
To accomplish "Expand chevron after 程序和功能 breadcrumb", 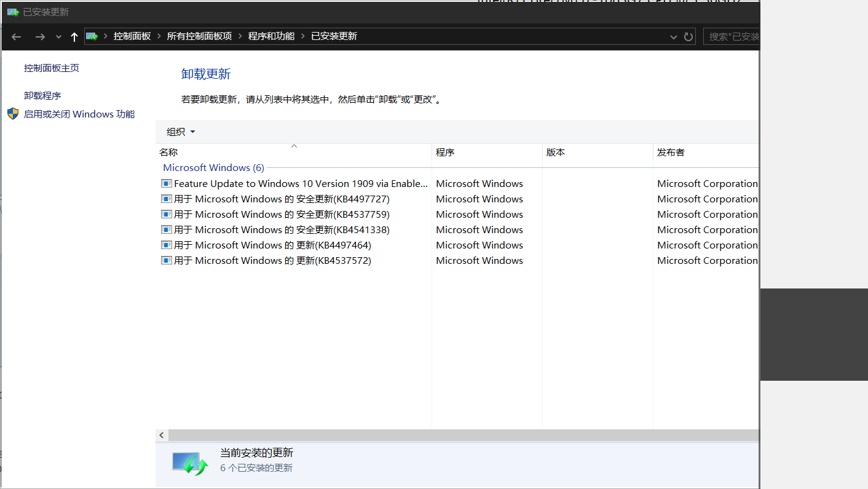I will (x=303, y=36).
